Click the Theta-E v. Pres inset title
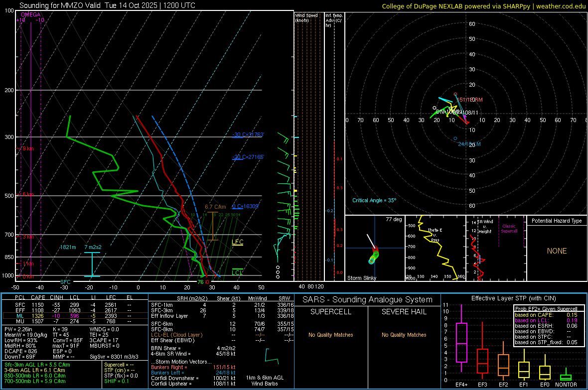 pos(435,235)
